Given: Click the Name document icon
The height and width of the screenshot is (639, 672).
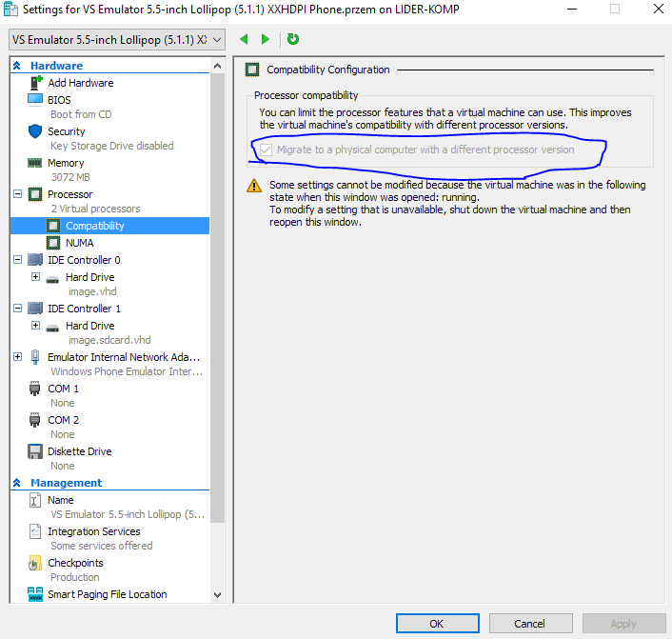Looking at the screenshot, I should (35, 500).
